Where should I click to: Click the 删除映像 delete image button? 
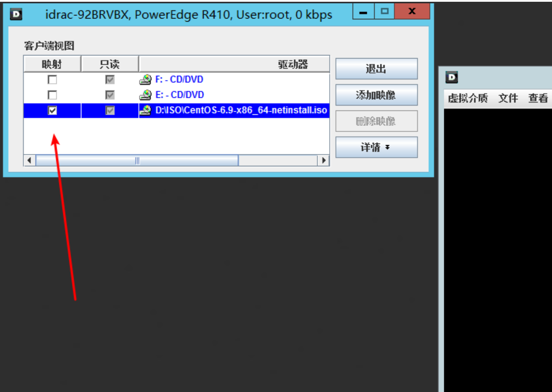point(376,121)
